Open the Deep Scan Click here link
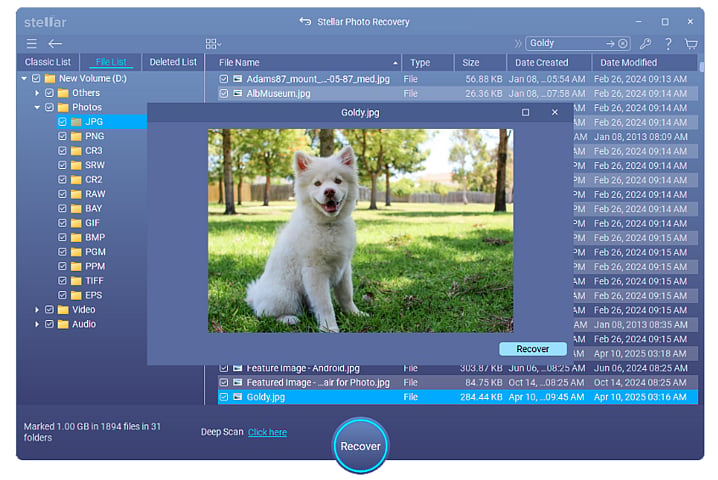 [x=267, y=432]
